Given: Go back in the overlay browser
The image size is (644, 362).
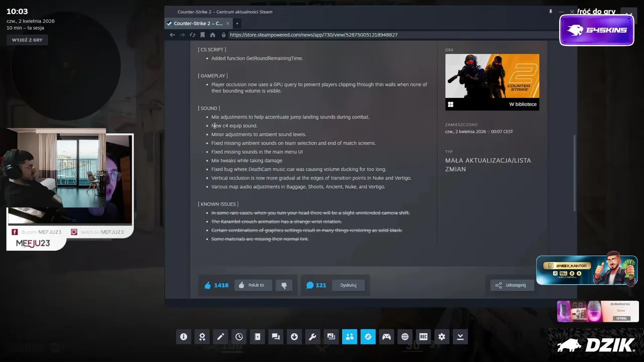Looking at the screenshot, I should click(173, 35).
